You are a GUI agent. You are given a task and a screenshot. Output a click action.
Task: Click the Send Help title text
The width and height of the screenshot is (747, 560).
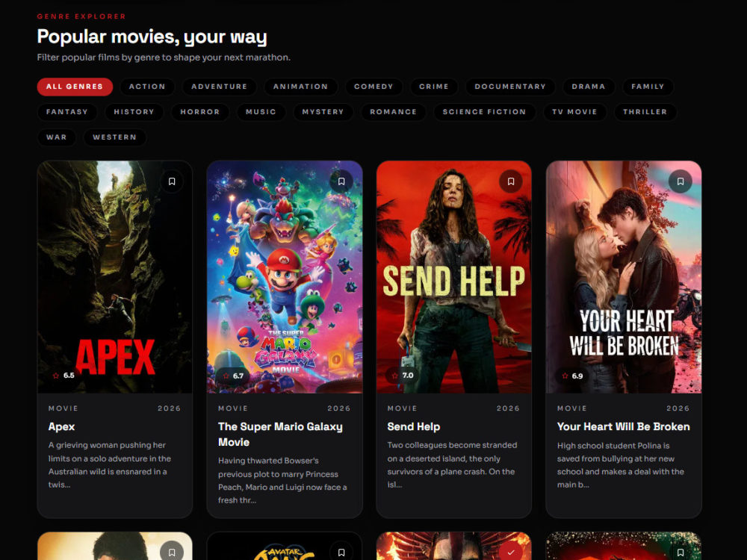click(x=414, y=426)
